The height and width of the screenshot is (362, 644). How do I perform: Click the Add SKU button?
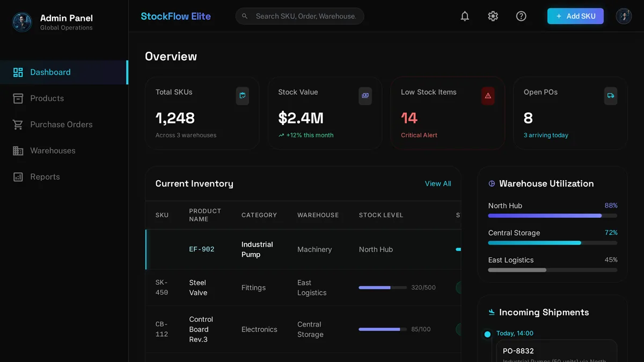[575, 16]
